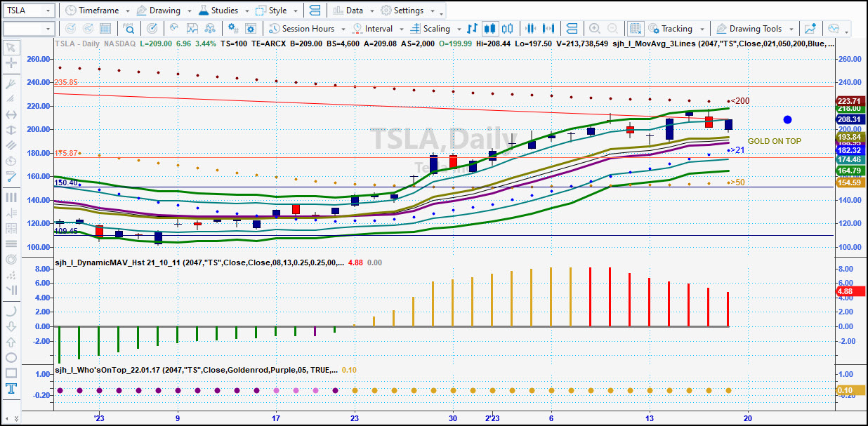Viewport: 868px width, 426px height.
Task: Open the Settings menu
Action: (403, 11)
